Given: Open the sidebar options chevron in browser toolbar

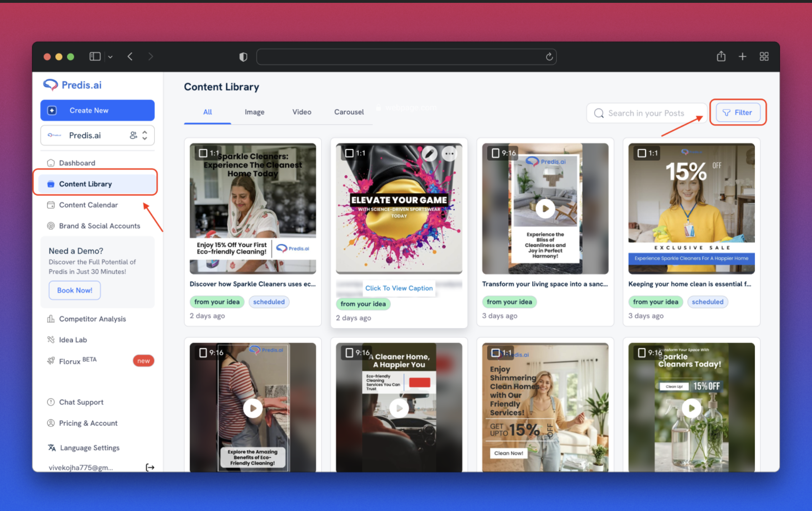Looking at the screenshot, I should click(x=110, y=57).
